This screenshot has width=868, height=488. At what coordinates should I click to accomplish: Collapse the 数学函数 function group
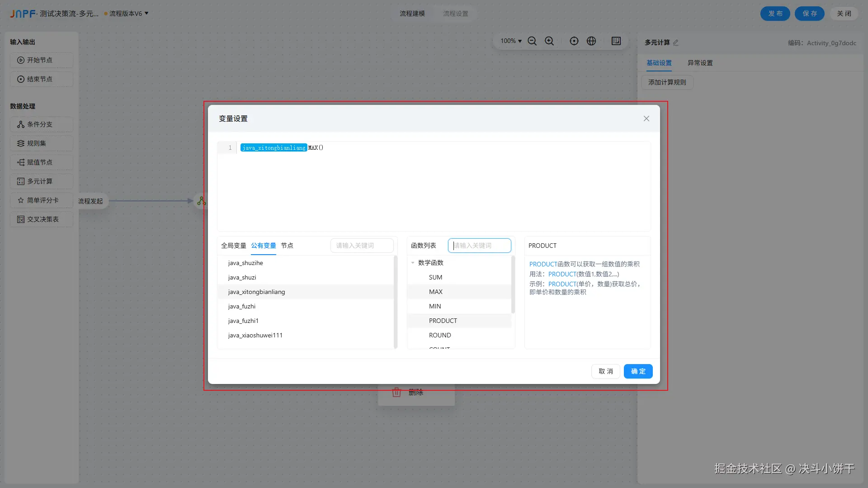[412, 262]
